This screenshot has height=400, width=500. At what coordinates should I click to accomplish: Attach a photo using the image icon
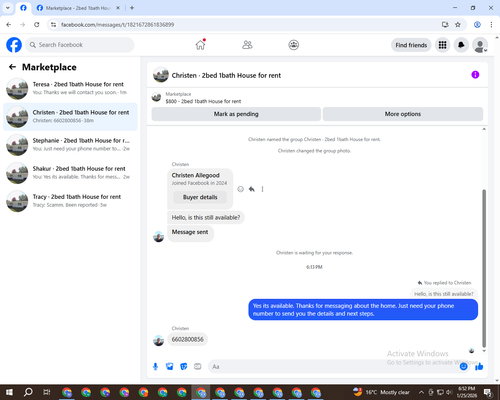coord(170,367)
